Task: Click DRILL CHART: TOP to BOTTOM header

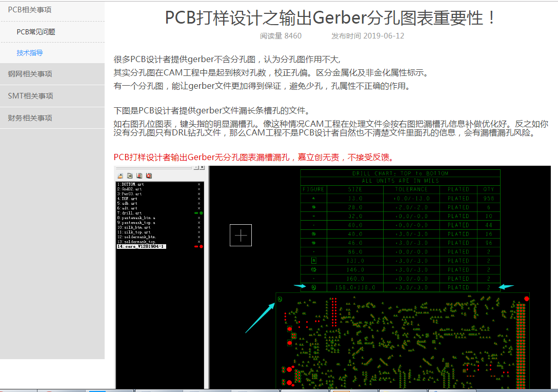Action: point(401,173)
